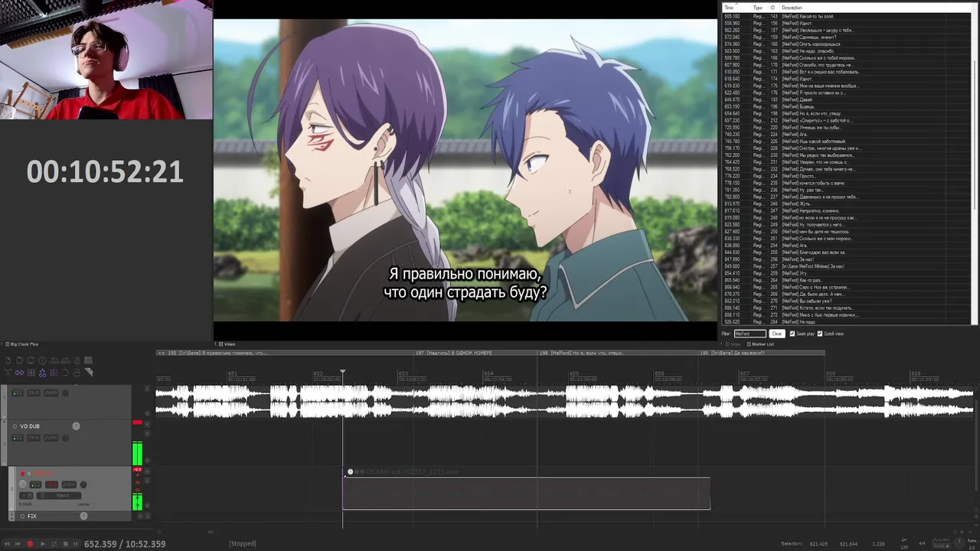Go to project start transport button
The image size is (980, 551).
pyautogui.click(x=7, y=544)
